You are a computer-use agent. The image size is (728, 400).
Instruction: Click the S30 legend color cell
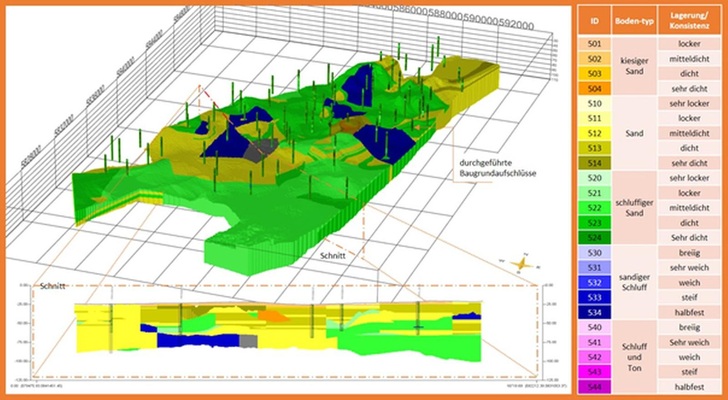tap(594, 252)
